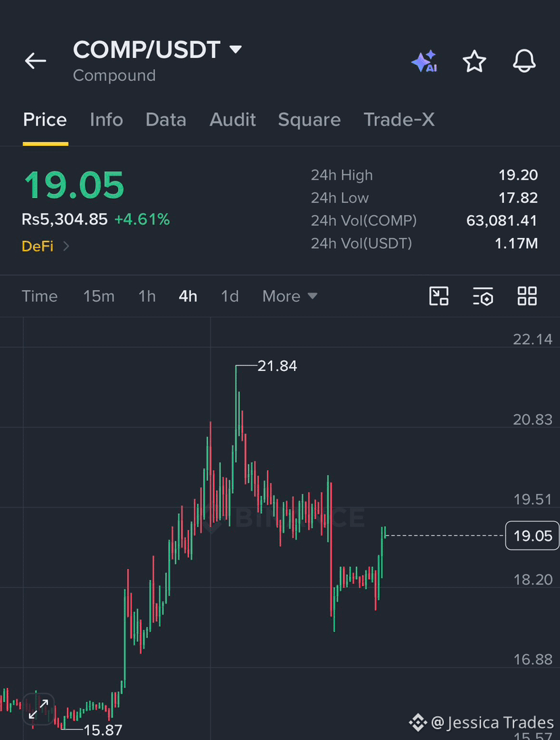Screen dimensions: 560x740
Task: Open the AI sparkle assistant icon
Action: click(424, 61)
